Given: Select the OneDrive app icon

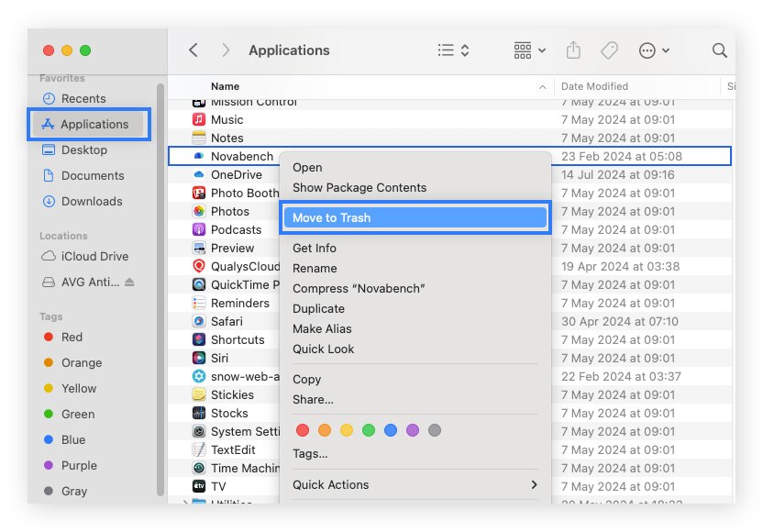Looking at the screenshot, I should [198, 175].
